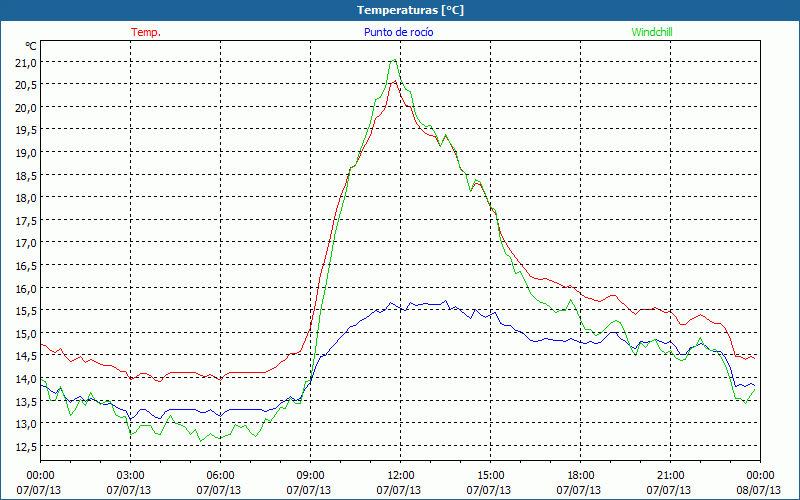Click the 15,0 y-axis value

26,333
